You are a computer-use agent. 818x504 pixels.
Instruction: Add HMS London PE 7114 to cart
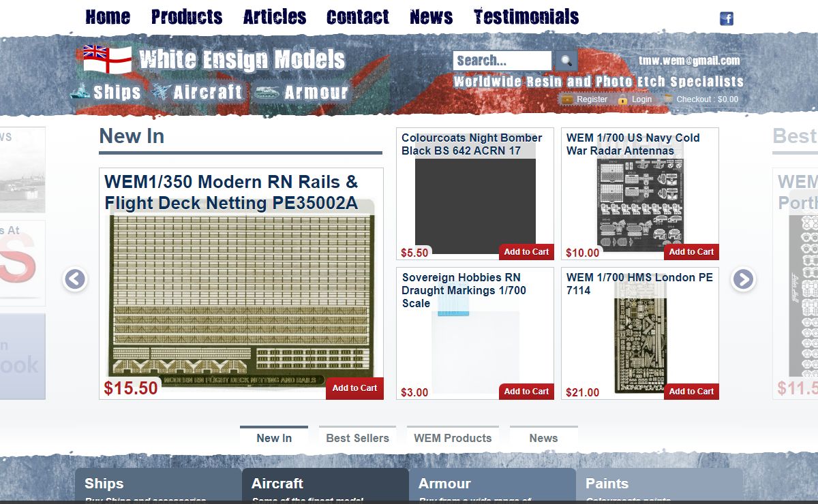691,392
